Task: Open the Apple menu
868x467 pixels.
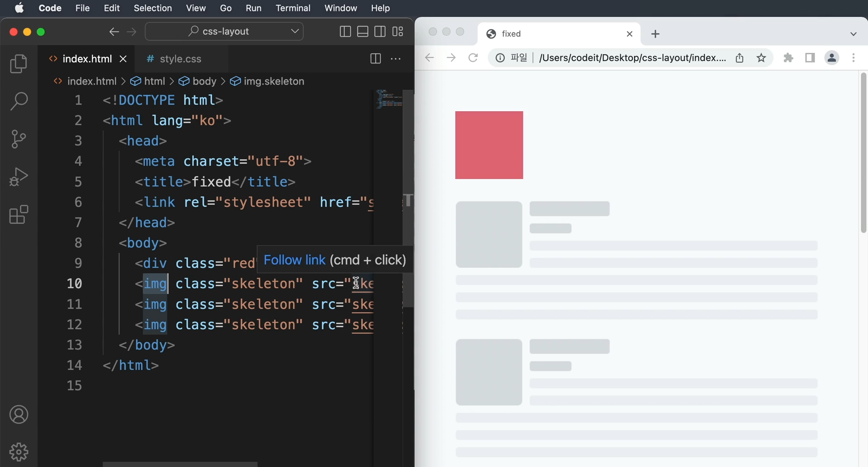Action: 19,8
